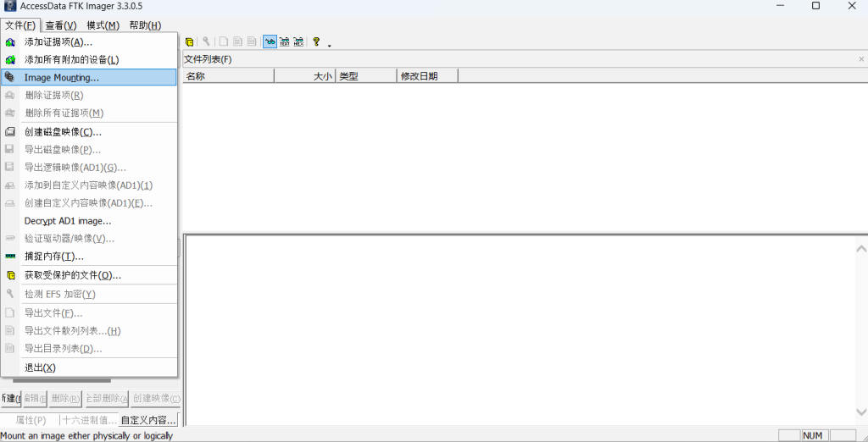This screenshot has height=442, width=868.
Task: Switch to HEX view mode icon
Action: (299, 41)
